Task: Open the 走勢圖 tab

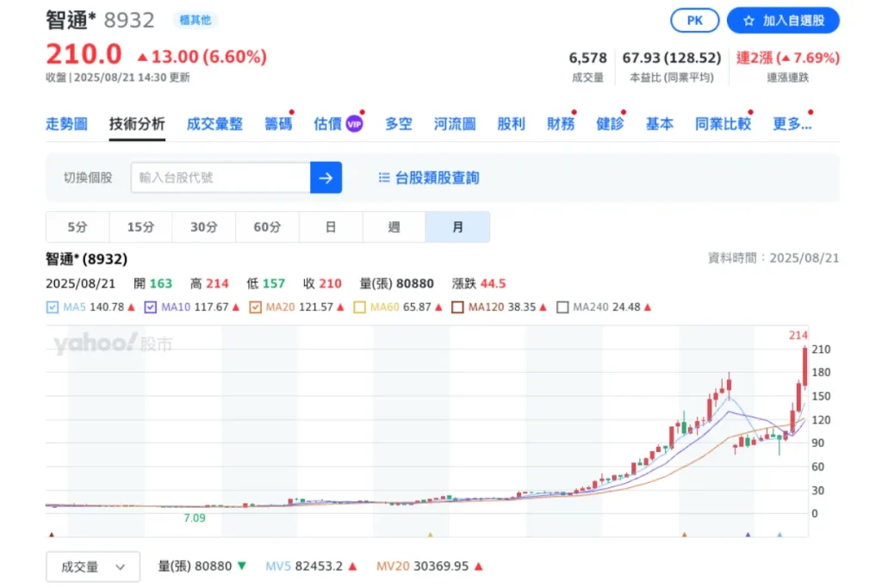Action: pyautogui.click(x=66, y=124)
